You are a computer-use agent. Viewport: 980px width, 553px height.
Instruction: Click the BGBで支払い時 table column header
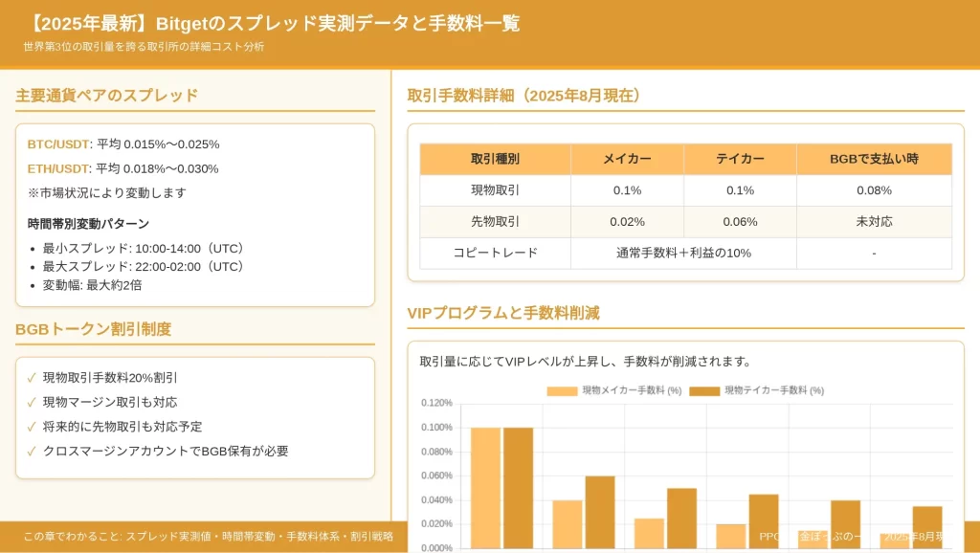click(x=875, y=160)
